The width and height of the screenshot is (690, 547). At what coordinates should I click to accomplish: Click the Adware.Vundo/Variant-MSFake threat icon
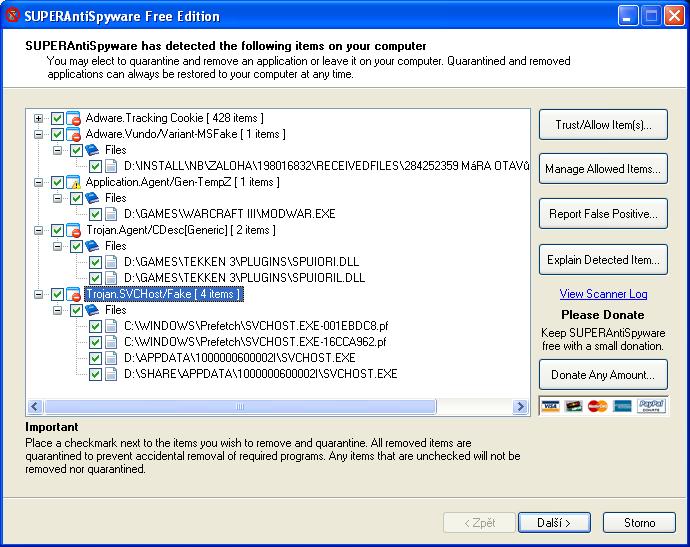point(73,134)
